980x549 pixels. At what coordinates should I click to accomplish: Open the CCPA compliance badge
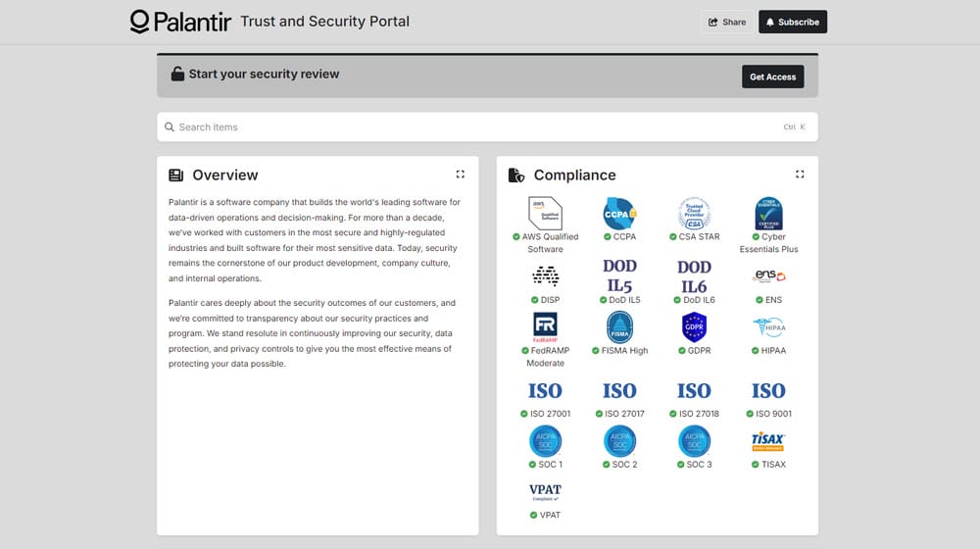click(619, 213)
